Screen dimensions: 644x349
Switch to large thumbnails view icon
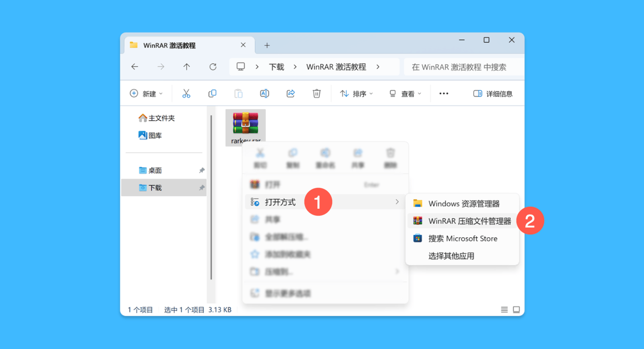coord(516,310)
